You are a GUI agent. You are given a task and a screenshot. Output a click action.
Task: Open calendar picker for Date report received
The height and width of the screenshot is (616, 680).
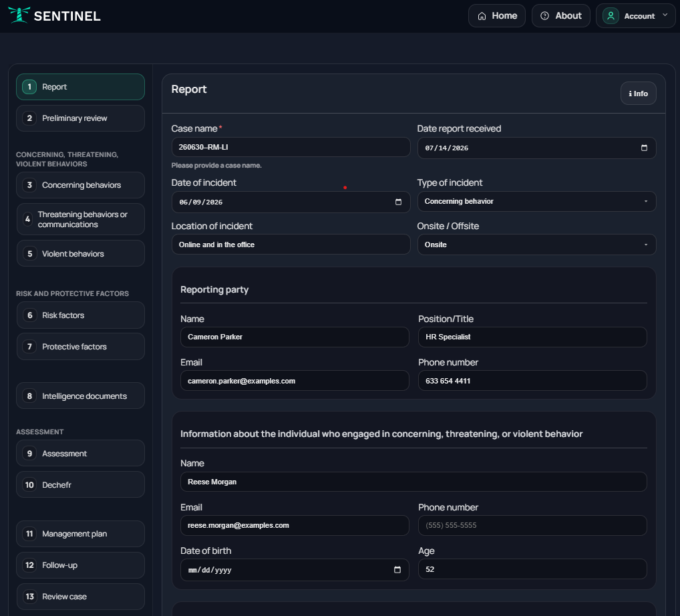(644, 148)
